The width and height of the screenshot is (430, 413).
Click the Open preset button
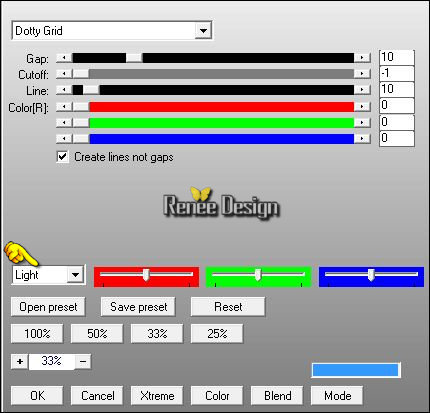point(48,307)
